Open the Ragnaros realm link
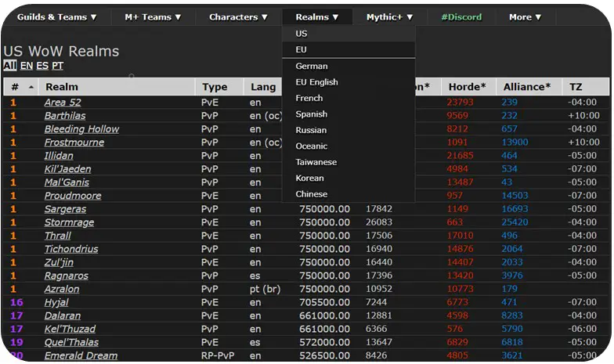The image size is (614, 364). click(67, 276)
